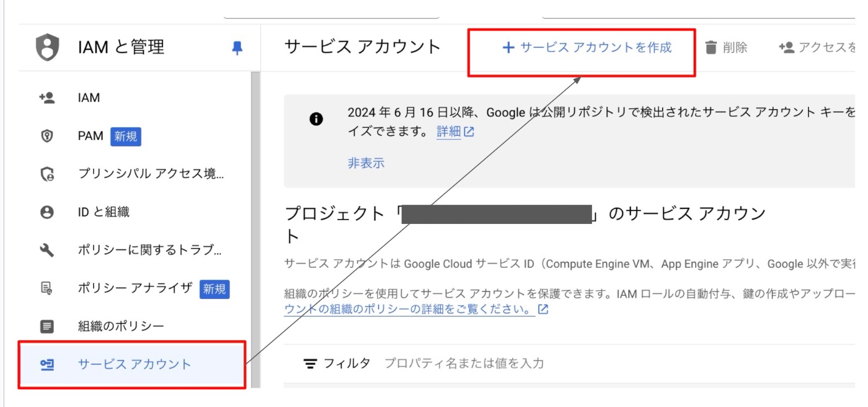Click the PAM shield icon
The width and height of the screenshot is (868, 407).
(x=47, y=136)
